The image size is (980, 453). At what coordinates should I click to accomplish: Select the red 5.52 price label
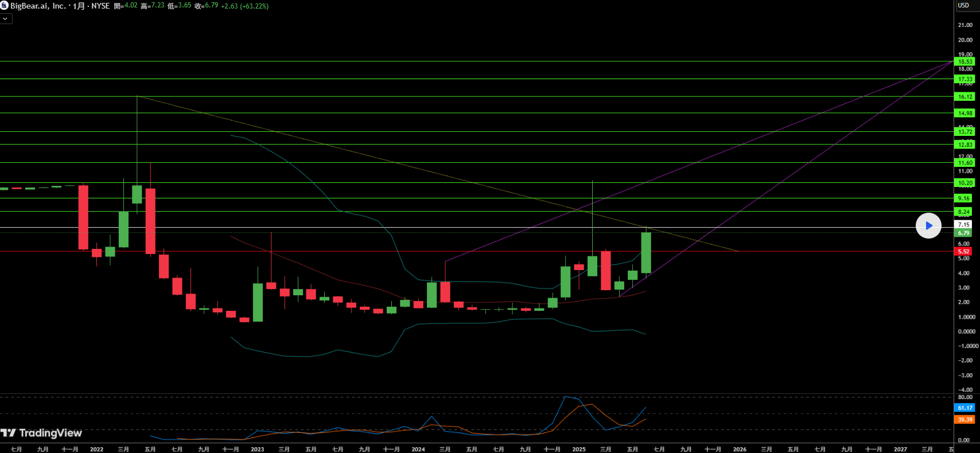(963, 251)
